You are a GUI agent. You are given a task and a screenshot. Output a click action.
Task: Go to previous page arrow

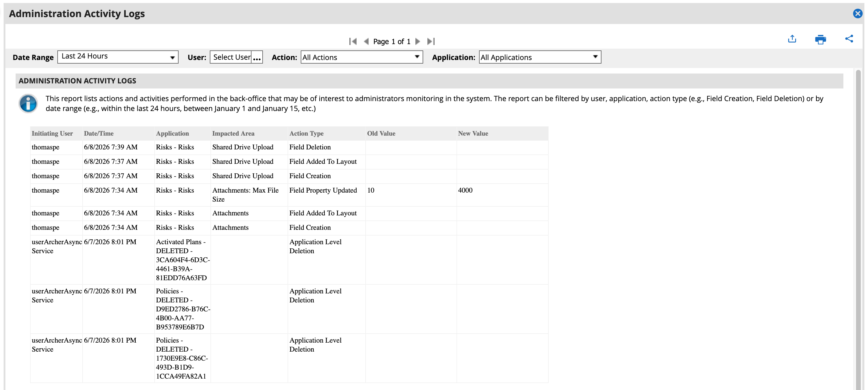[366, 41]
